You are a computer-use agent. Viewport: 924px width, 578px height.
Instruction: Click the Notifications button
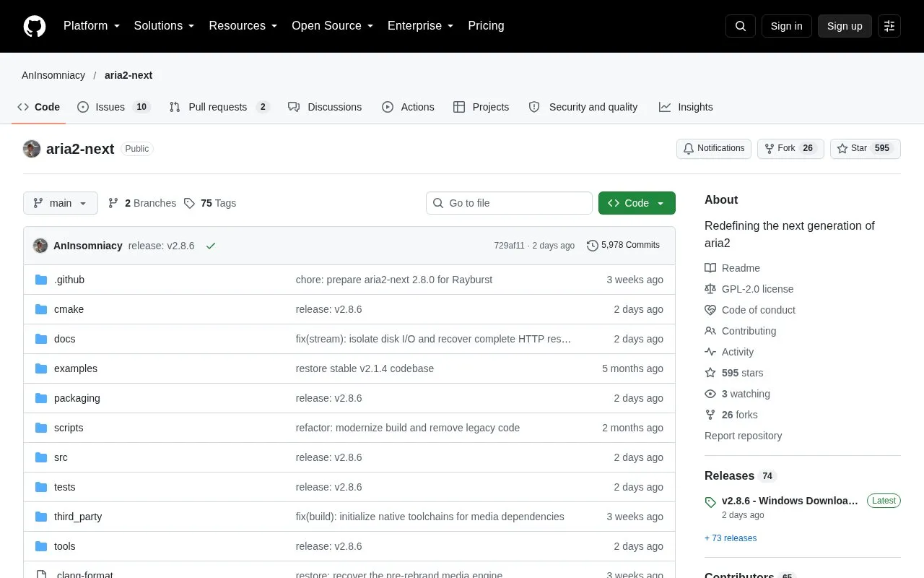(714, 149)
